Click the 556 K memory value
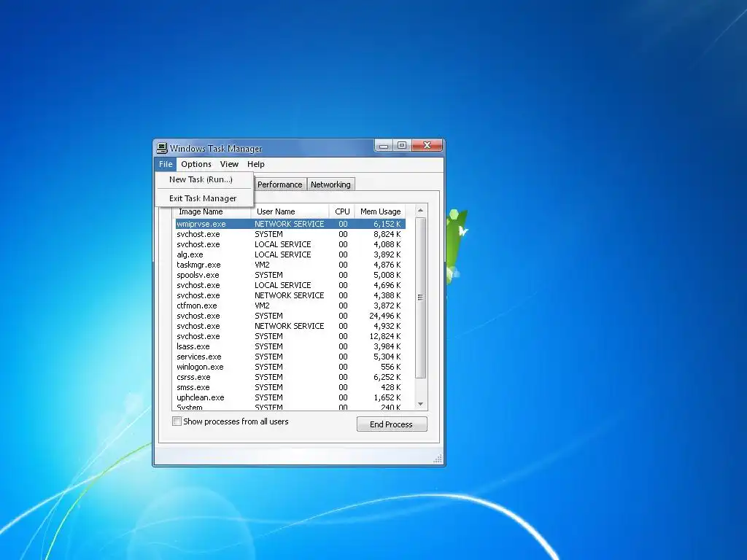747x560 pixels. [x=391, y=367]
